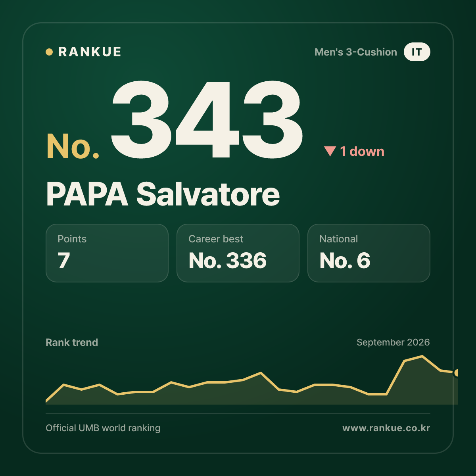Click the Career best label
Screen dimensions: 476x476
216,239
